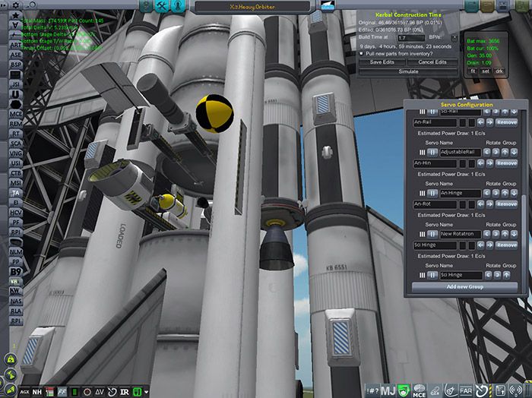The image size is (532, 398).
Task: Open the ASE parts category
Action: click(16, 55)
